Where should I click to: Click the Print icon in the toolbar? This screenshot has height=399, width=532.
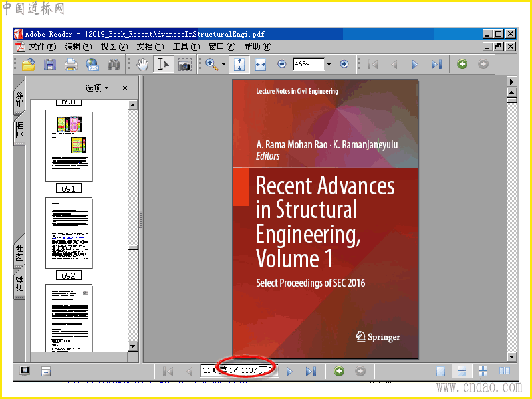pos(71,65)
